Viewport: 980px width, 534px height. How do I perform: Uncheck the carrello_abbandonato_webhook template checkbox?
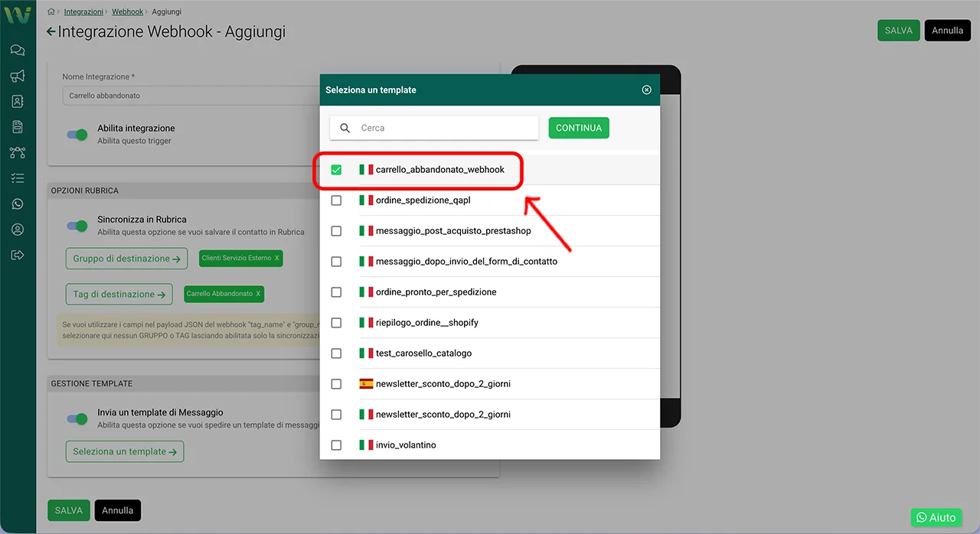[x=336, y=170]
